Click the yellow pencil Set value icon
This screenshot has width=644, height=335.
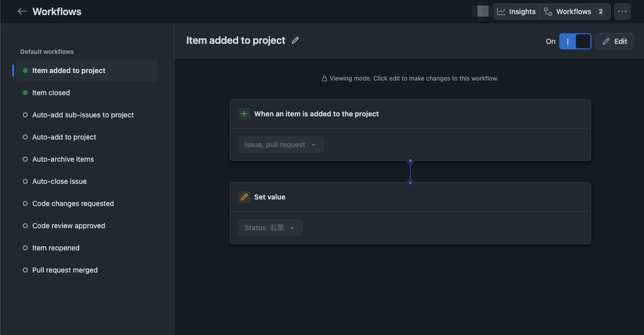[244, 197]
